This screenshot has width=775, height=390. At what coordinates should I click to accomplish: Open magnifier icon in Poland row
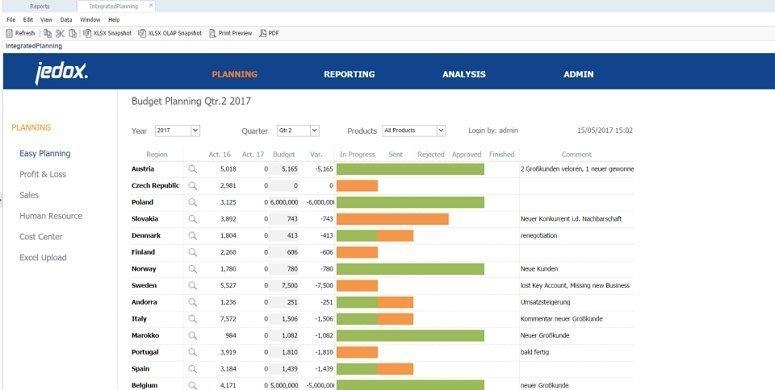click(192, 202)
